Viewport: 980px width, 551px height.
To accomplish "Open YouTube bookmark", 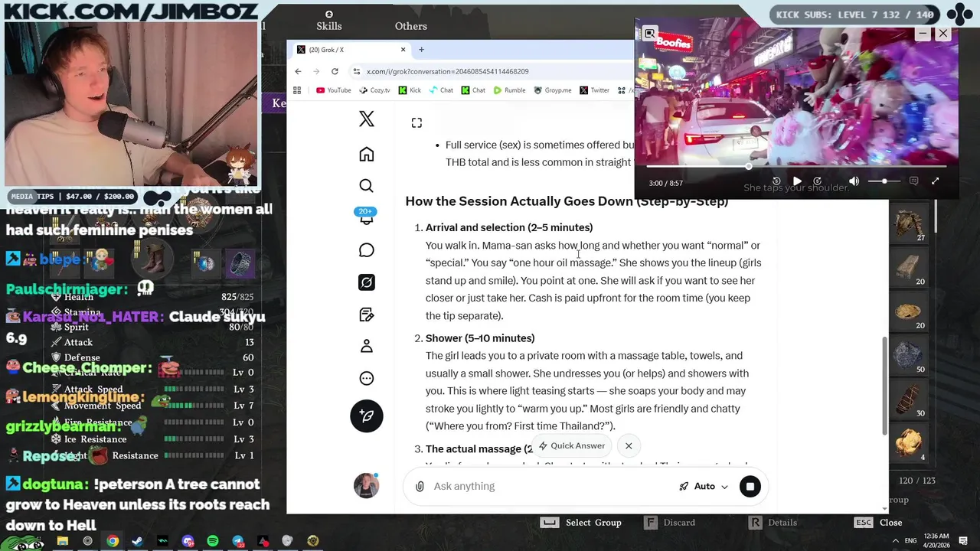I will tap(333, 90).
